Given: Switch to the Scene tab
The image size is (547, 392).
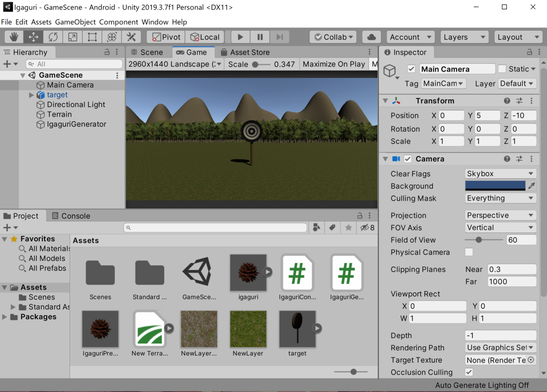Looking at the screenshot, I should click(x=147, y=52).
